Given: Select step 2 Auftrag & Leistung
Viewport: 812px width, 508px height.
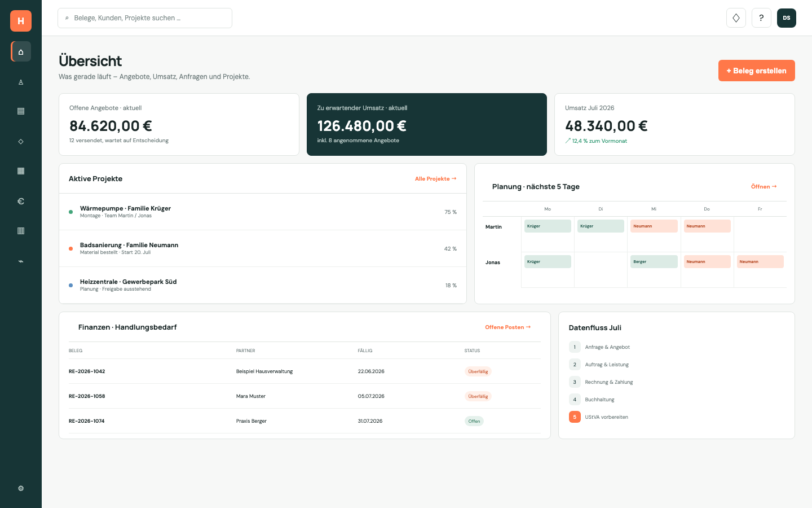Looking at the screenshot, I should coord(599,365).
